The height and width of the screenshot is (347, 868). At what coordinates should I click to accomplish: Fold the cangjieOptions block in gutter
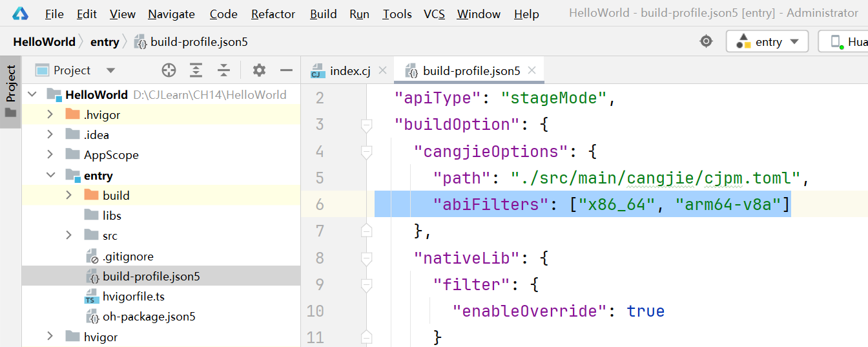367,152
